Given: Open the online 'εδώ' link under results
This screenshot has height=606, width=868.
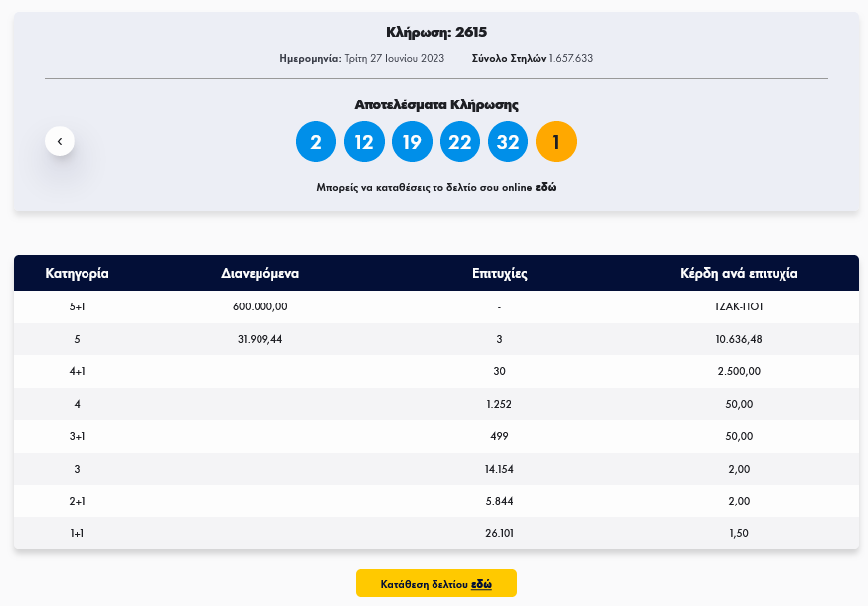Looking at the screenshot, I should [x=546, y=187].
